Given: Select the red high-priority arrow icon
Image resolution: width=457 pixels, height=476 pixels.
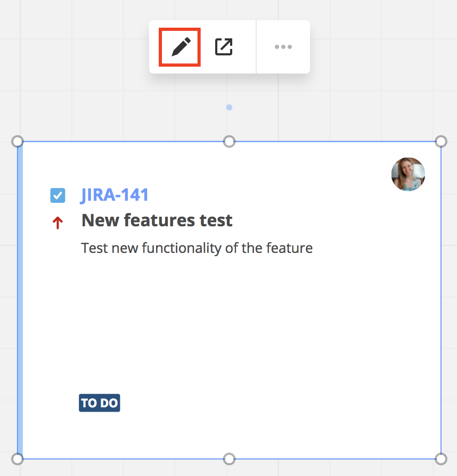Looking at the screenshot, I should coord(58,222).
